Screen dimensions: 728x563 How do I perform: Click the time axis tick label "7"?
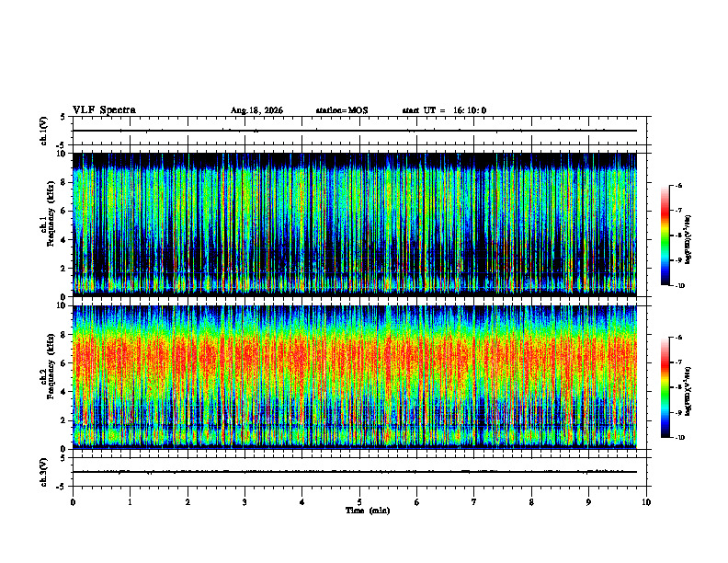click(x=474, y=502)
